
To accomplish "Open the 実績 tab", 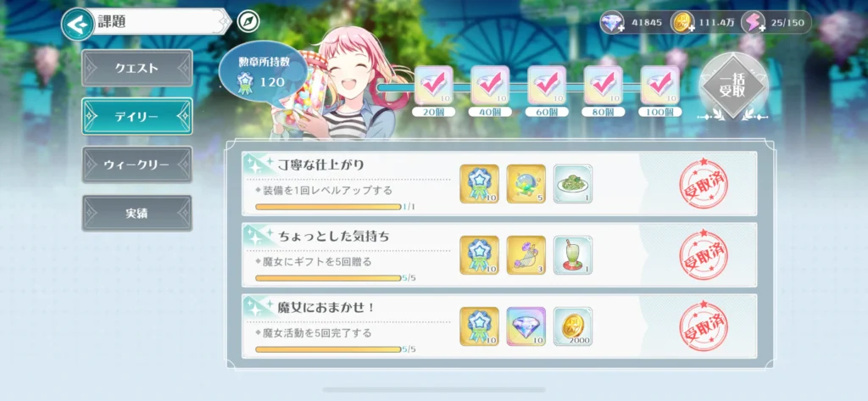I will [x=137, y=213].
